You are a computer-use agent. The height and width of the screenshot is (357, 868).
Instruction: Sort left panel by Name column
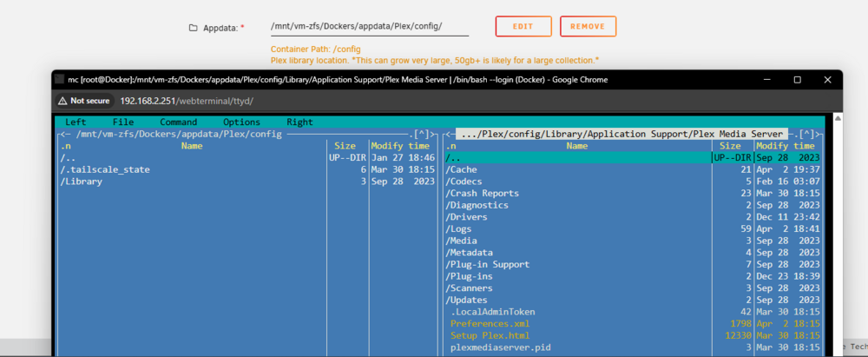pos(192,146)
